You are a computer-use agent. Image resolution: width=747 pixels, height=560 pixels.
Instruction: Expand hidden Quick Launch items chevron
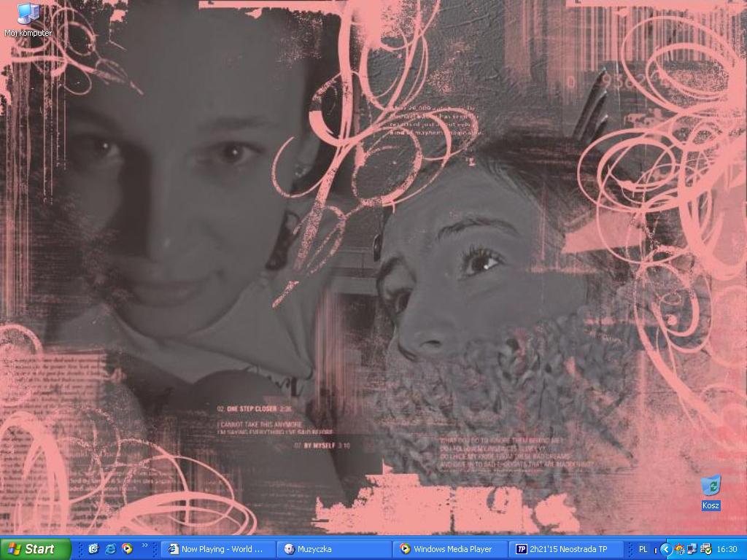144,545
